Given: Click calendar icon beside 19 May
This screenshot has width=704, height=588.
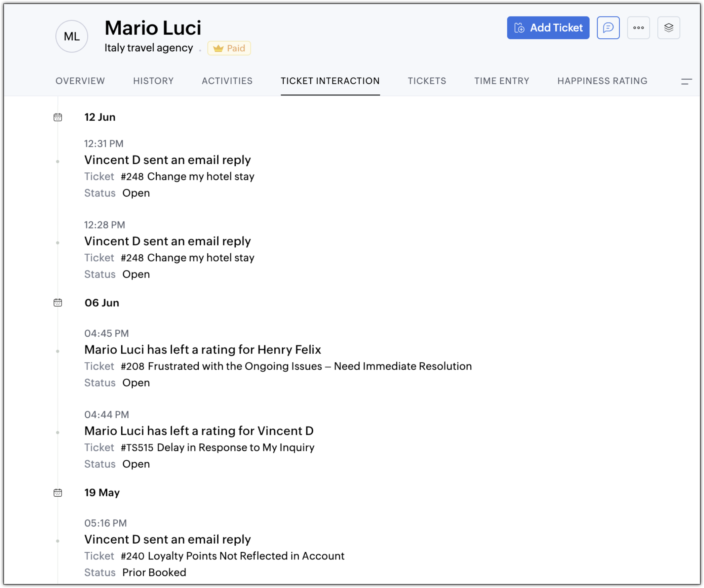Looking at the screenshot, I should tap(58, 493).
